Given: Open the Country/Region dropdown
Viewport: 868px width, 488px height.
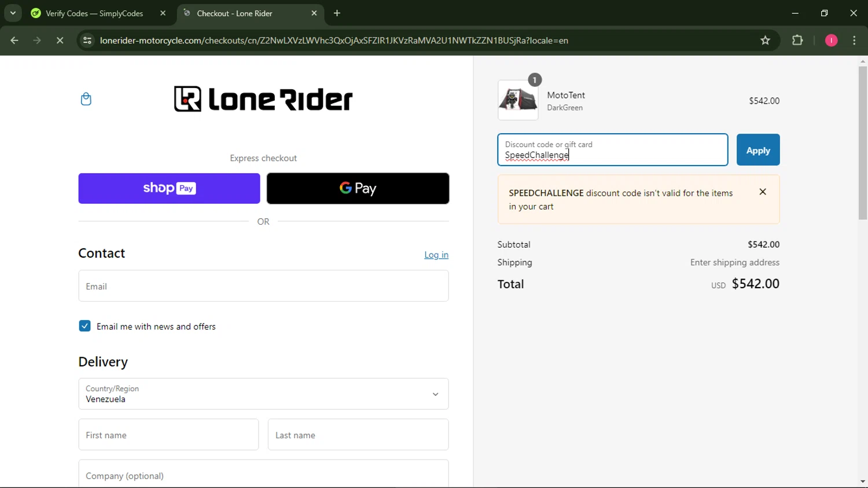Looking at the screenshot, I should (263, 394).
